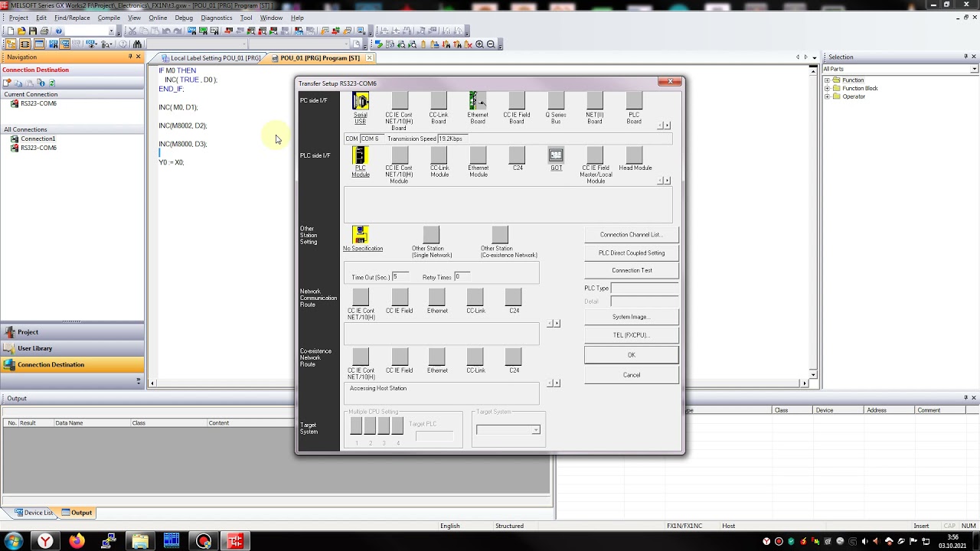Click the PC side I/F list scroll-right arrow
This screenshot has width=980, height=551.
pyautogui.click(x=668, y=126)
